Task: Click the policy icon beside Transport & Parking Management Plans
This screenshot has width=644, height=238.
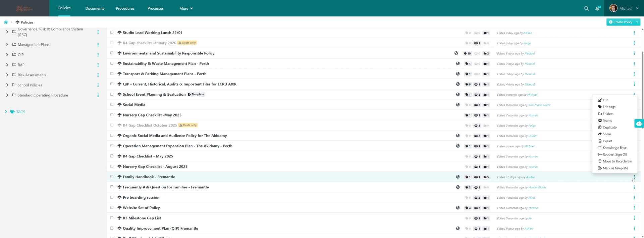Action: point(119,74)
